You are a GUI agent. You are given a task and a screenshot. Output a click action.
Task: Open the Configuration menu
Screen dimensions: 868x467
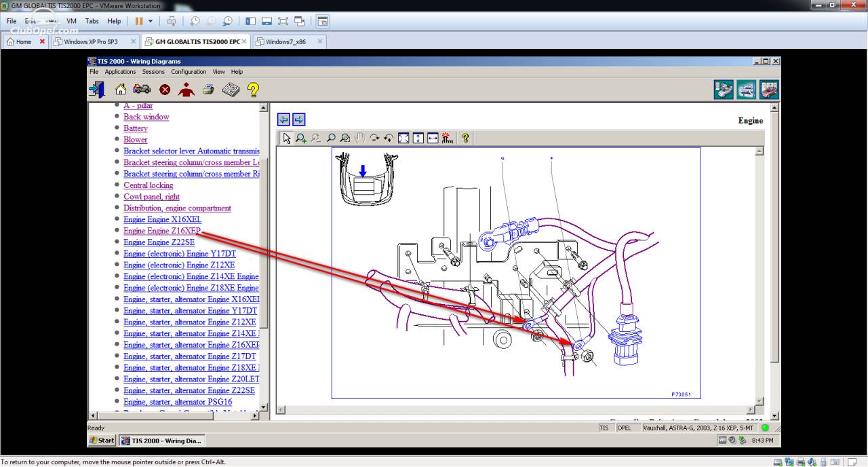pyautogui.click(x=189, y=71)
